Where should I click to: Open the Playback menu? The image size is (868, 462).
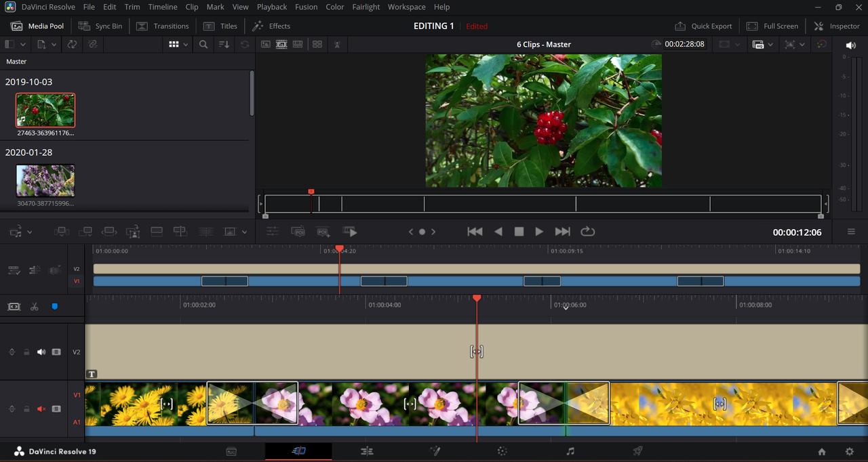(272, 7)
